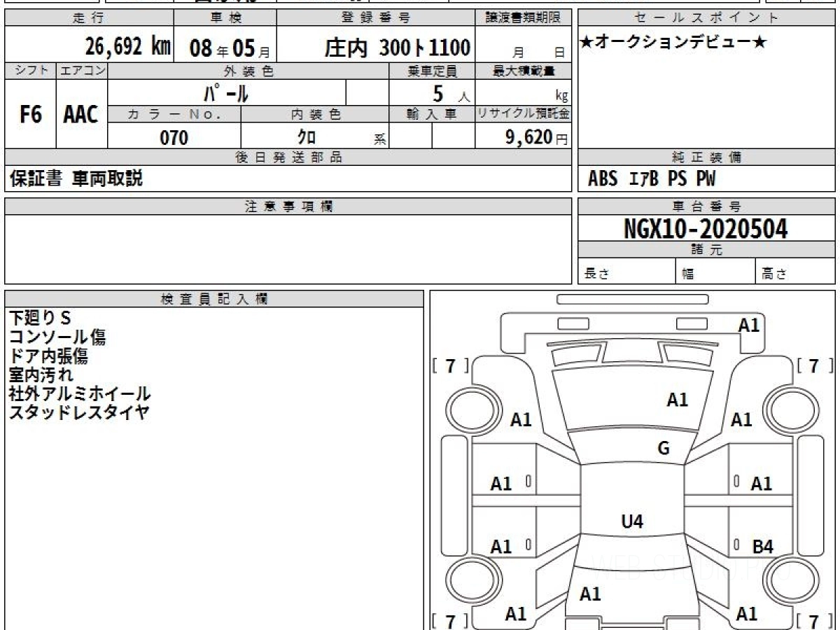Click the 長さ dimension field
This screenshot has width=840, height=630.
pos(626,272)
